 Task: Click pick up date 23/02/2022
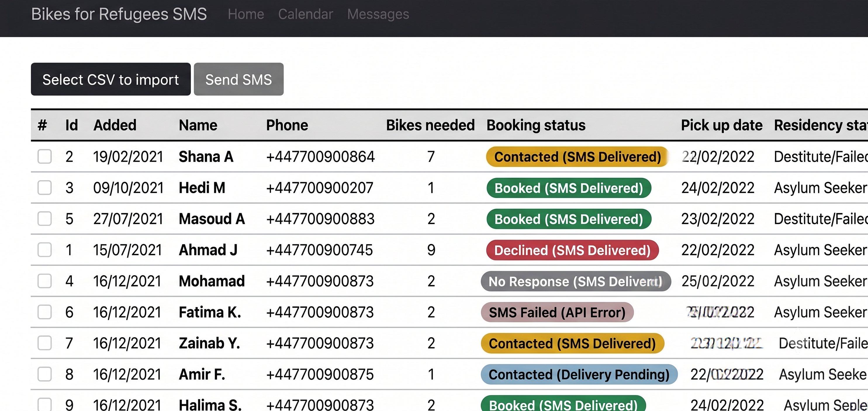(x=718, y=219)
